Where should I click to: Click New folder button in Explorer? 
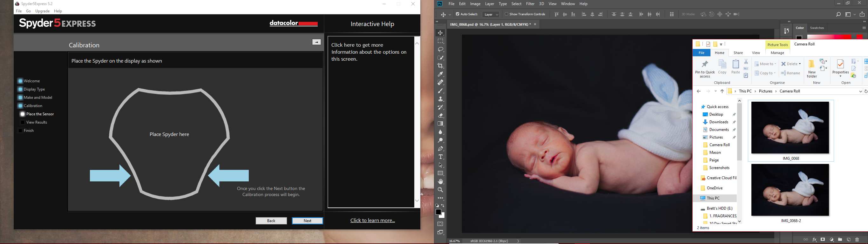click(x=812, y=69)
